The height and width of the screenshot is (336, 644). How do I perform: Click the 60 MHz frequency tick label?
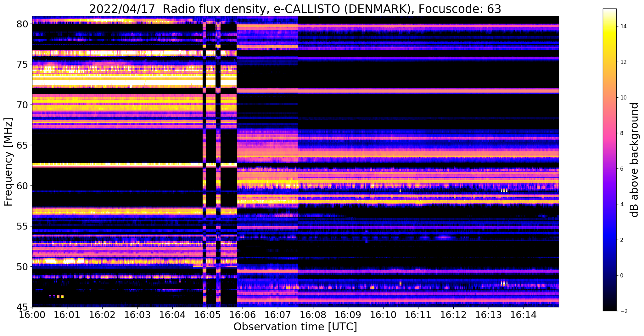[22, 186]
